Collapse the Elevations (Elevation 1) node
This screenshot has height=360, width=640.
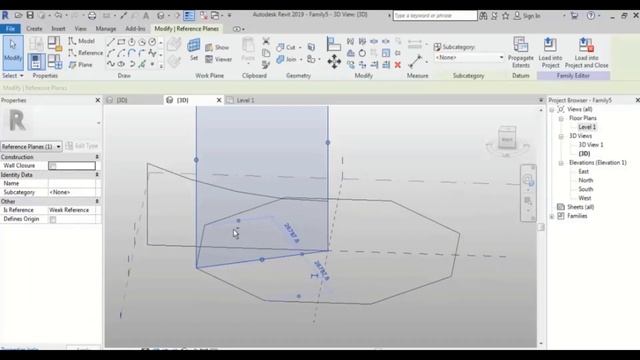561,163
